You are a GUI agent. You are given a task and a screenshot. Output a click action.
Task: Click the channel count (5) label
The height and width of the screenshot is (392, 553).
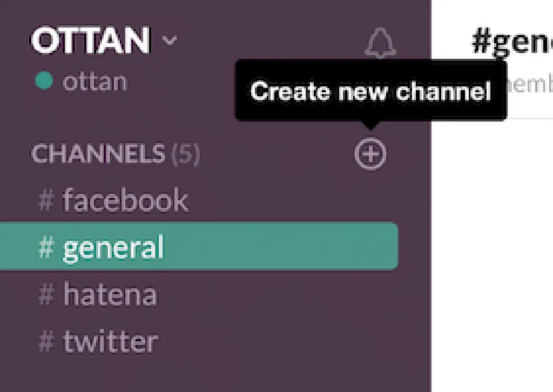point(186,154)
